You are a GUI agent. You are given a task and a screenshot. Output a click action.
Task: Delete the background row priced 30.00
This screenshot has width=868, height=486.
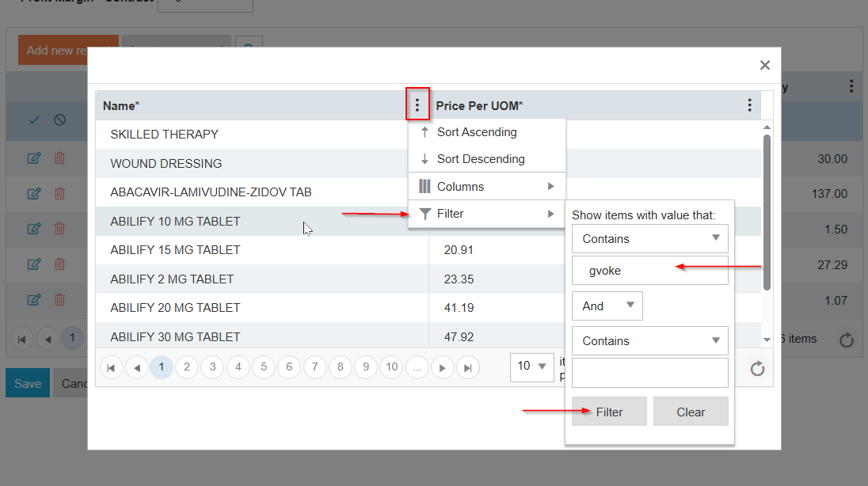(59, 158)
